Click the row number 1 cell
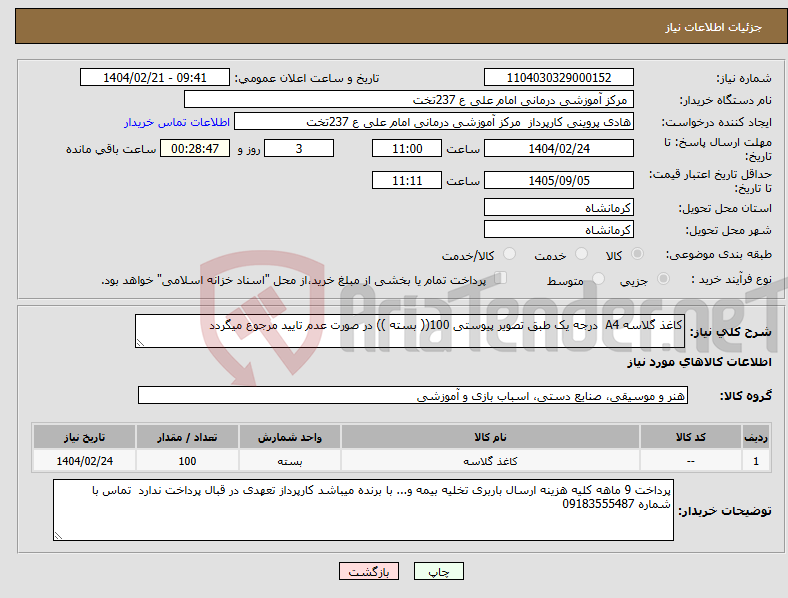This screenshot has width=788, height=598. pos(756,461)
